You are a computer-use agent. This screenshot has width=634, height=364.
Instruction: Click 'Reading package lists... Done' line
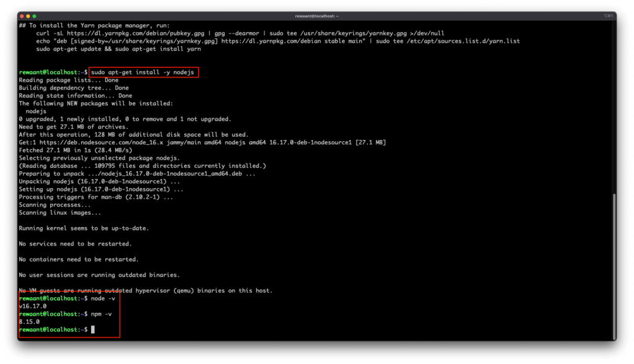(x=69, y=80)
